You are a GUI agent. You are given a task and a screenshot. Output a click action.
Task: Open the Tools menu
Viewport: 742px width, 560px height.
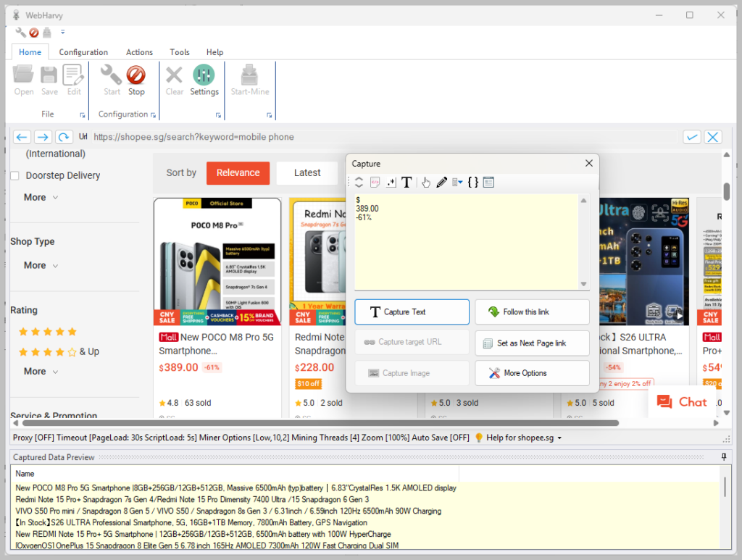(x=179, y=51)
